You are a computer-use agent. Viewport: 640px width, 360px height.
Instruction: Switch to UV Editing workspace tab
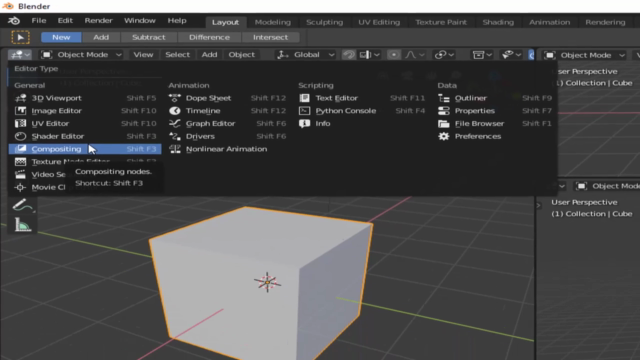click(x=379, y=22)
